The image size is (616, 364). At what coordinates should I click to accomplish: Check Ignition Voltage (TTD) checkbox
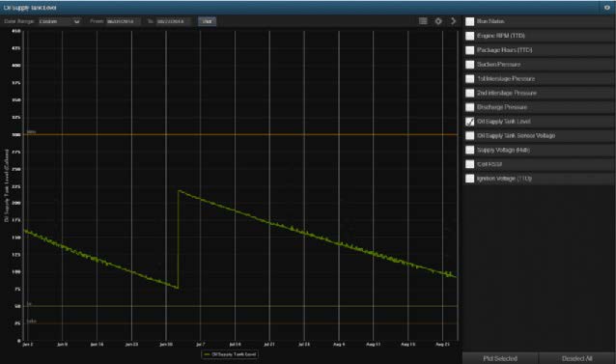tap(470, 179)
